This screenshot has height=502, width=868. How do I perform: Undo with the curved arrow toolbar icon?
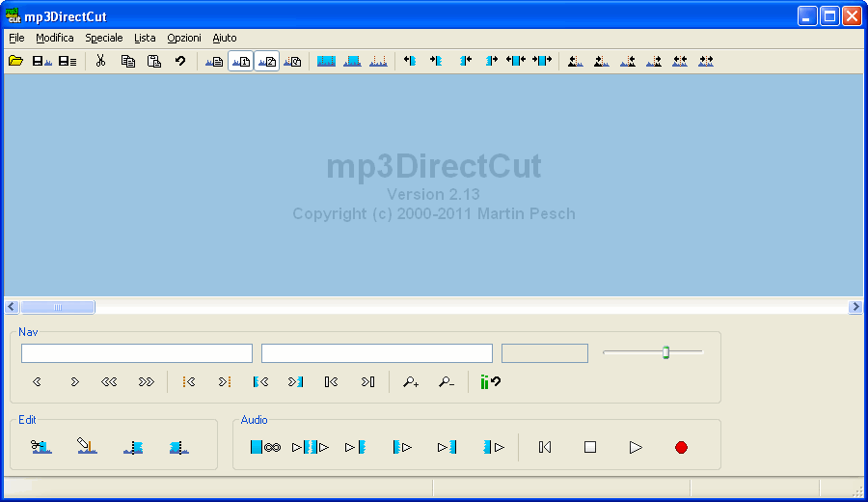180,61
